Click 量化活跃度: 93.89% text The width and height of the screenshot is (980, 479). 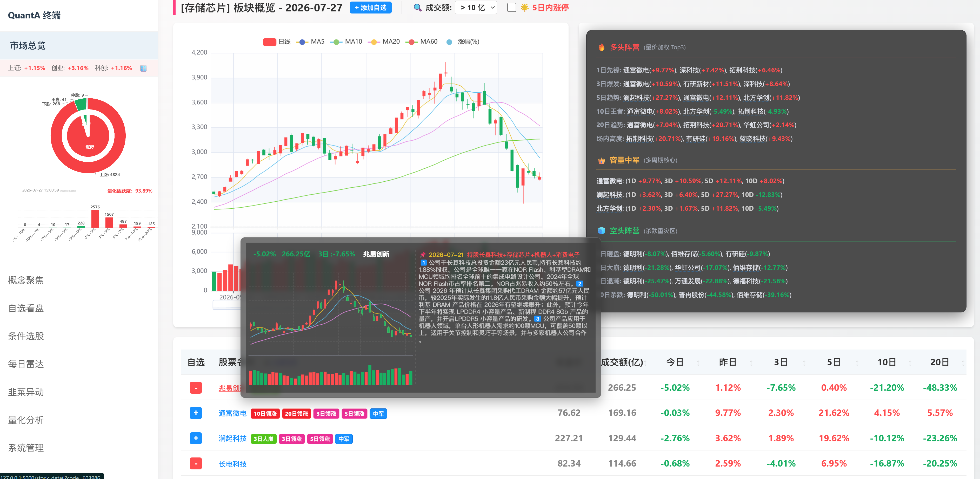(x=130, y=191)
